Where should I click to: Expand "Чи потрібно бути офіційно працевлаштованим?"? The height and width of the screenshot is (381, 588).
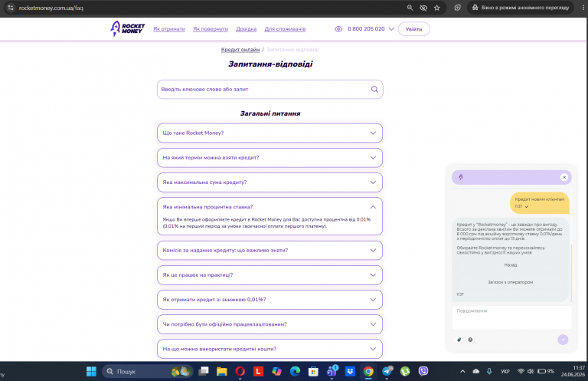point(269,324)
